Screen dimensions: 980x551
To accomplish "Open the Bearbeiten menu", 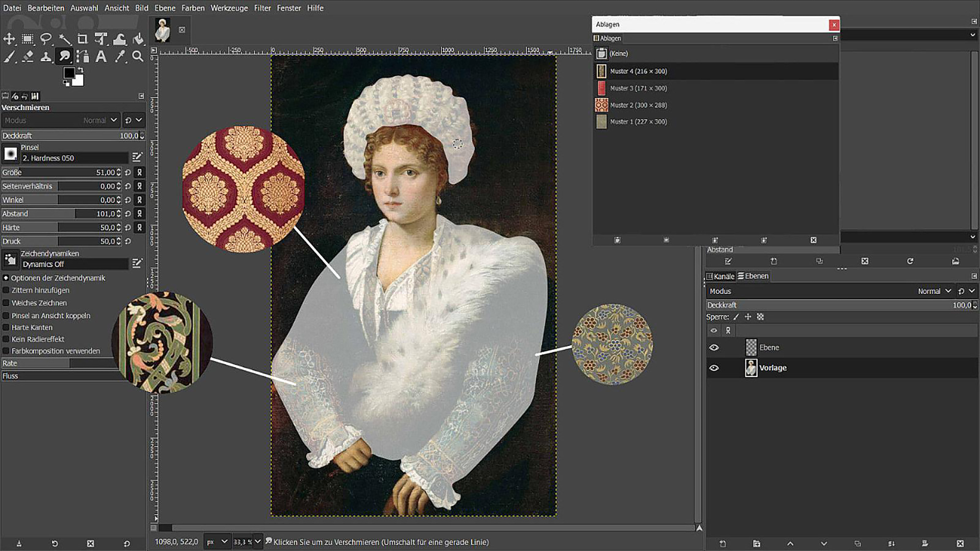I will click(x=46, y=8).
